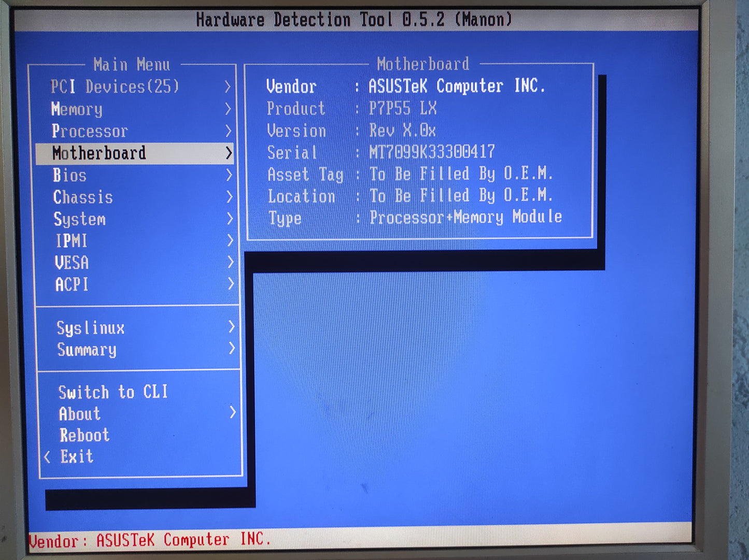Open the Processor submenu

tap(90, 131)
